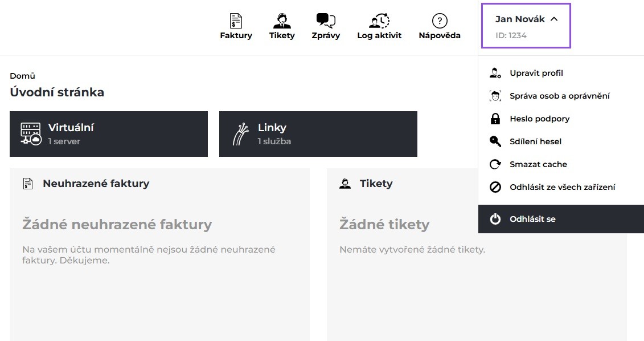Click the agent icon beside Tikety panel heading
The width and height of the screenshot is (644, 341).
point(345,184)
